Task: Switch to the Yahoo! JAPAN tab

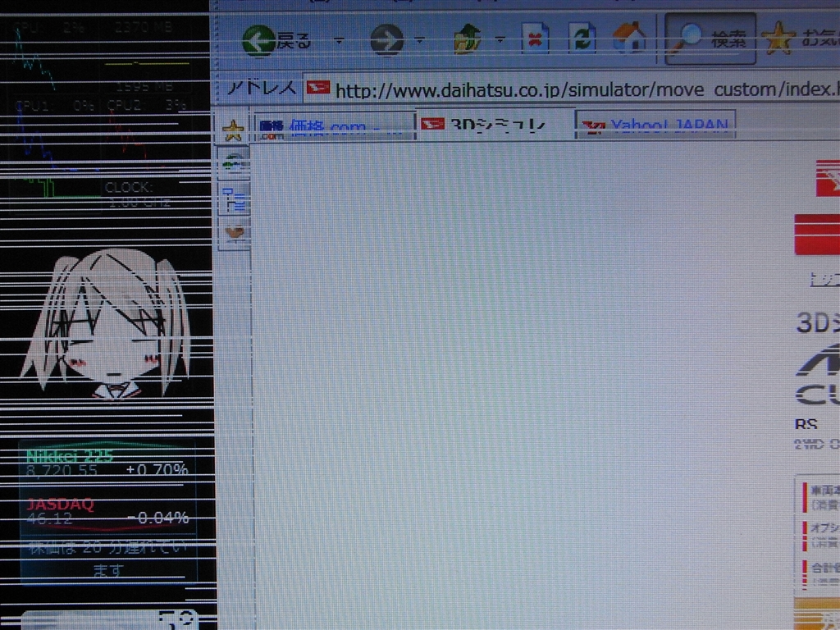Action: 655,126
